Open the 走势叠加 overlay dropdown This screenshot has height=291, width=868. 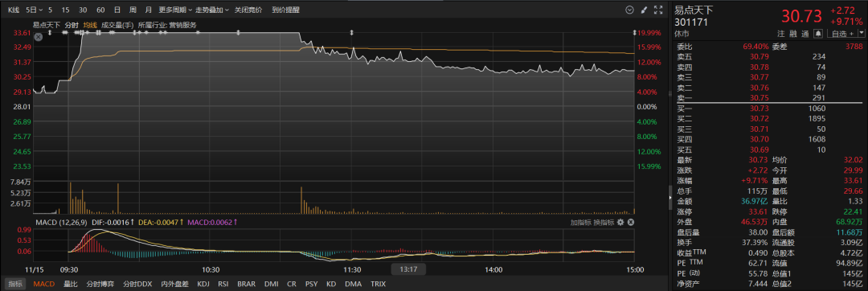coord(212,10)
